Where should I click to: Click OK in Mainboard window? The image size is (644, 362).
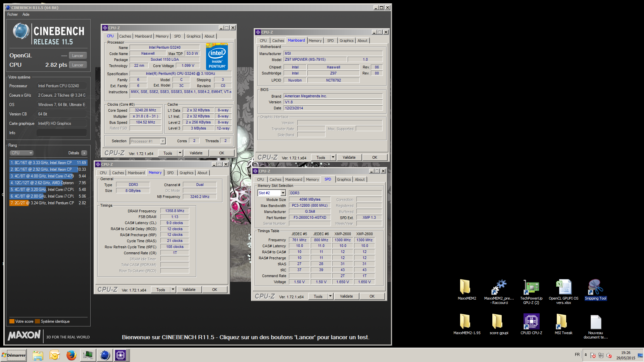(375, 157)
